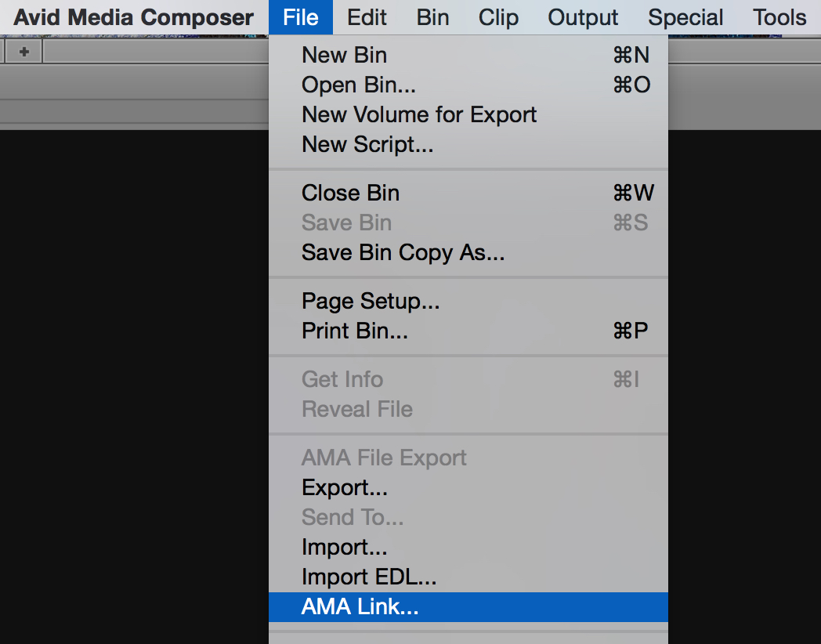This screenshot has height=644, width=821.
Task: Select New Script... option
Action: click(x=468, y=144)
